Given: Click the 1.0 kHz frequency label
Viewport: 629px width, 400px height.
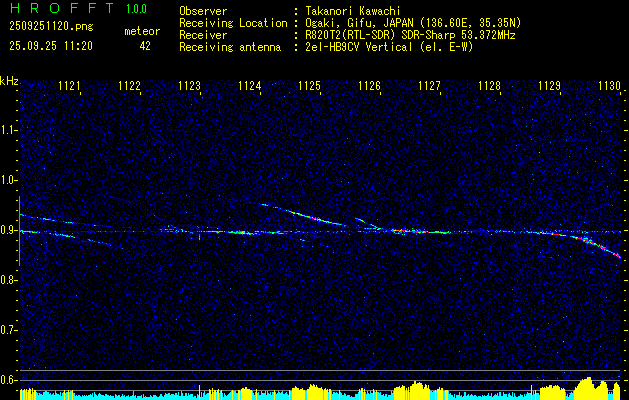Looking at the screenshot, I should (8, 180).
